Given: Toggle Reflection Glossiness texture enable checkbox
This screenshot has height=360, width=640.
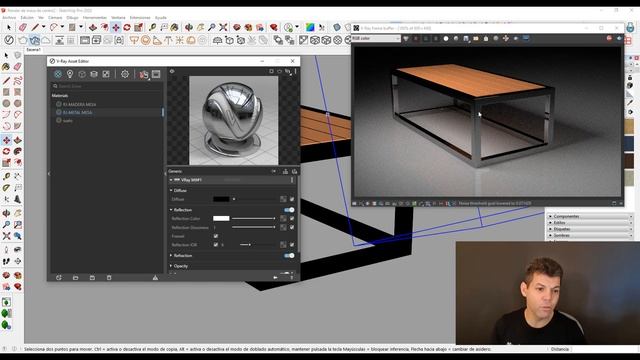Looking at the screenshot, I should tap(292, 227).
